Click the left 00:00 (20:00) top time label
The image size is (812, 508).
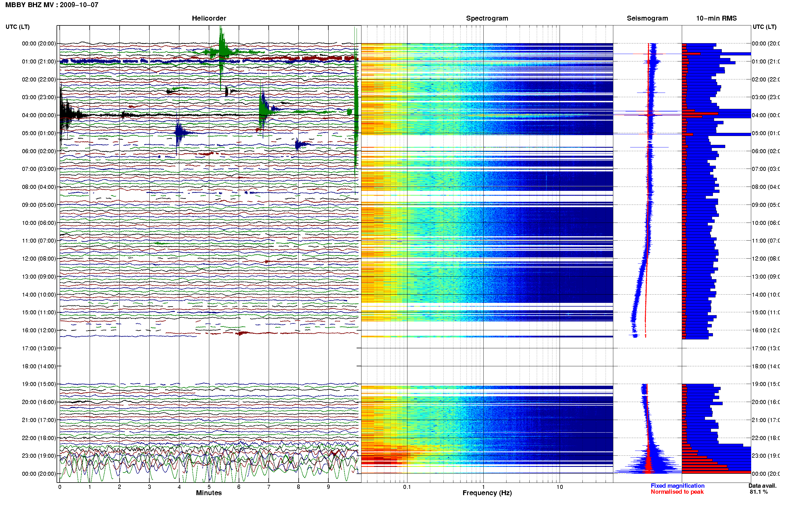[39, 43]
